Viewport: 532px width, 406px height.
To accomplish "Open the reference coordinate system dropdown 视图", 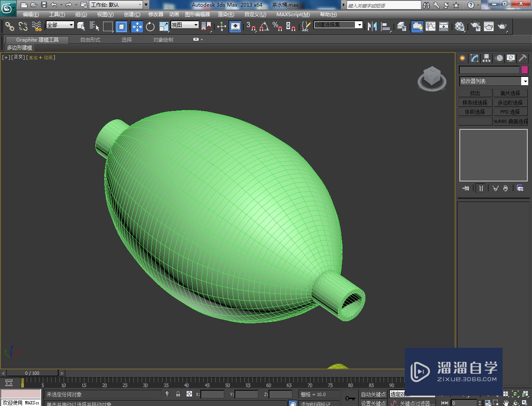I will 185,25.
